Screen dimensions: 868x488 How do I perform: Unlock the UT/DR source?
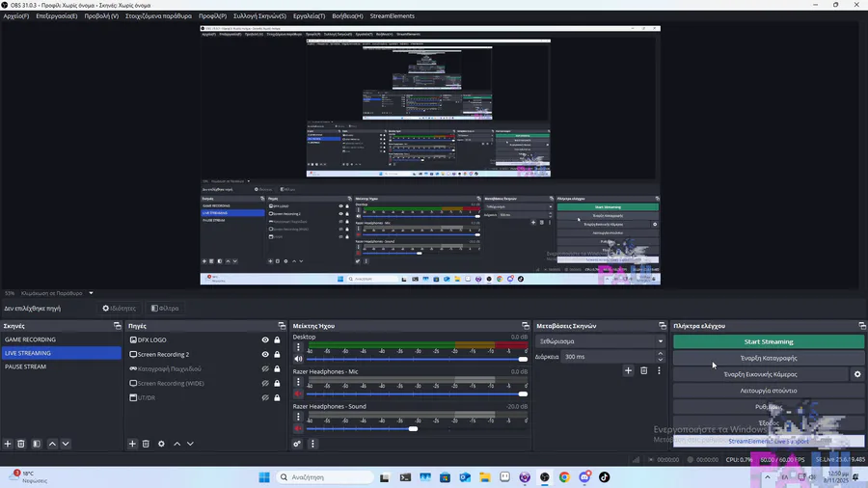[x=278, y=397]
